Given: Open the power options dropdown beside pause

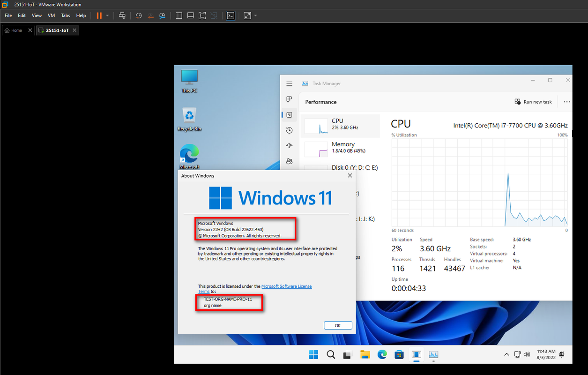Looking at the screenshot, I should pyautogui.click(x=107, y=15).
